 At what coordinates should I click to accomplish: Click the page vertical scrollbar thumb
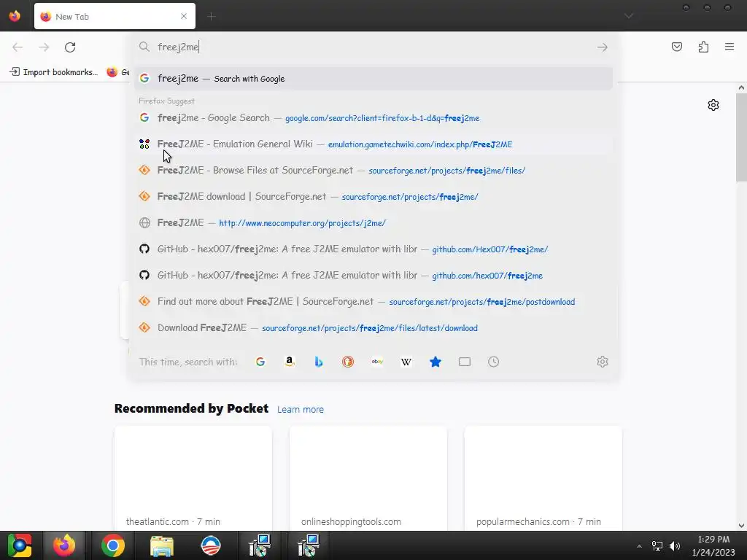coord(741,137)
